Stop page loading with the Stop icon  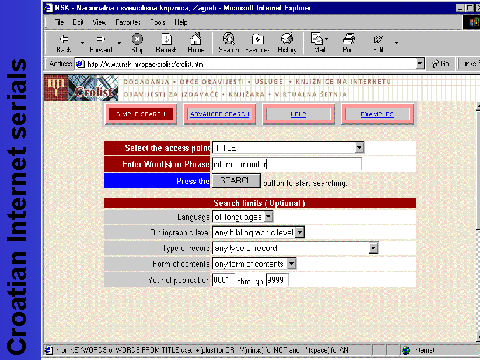pos(137,43)
